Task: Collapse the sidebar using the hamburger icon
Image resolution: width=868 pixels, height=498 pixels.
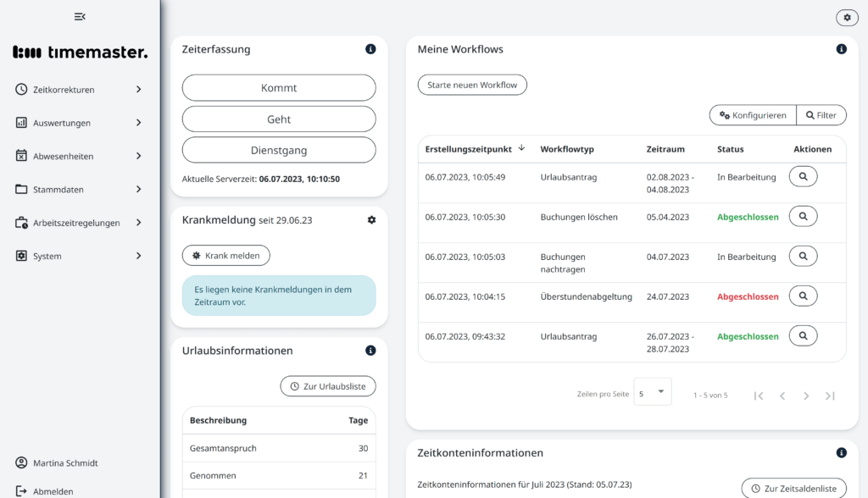Action: pos(80,16)
